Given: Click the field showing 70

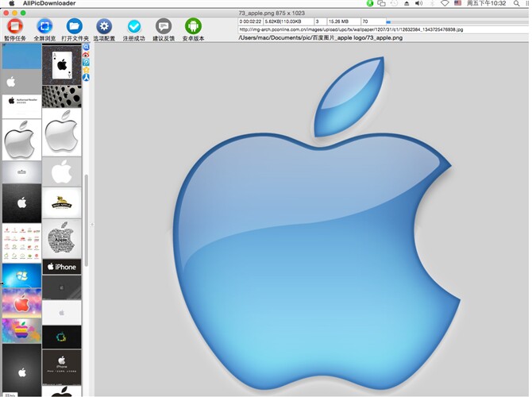Looking at the screenshot, I should click(x=373, y=21).
